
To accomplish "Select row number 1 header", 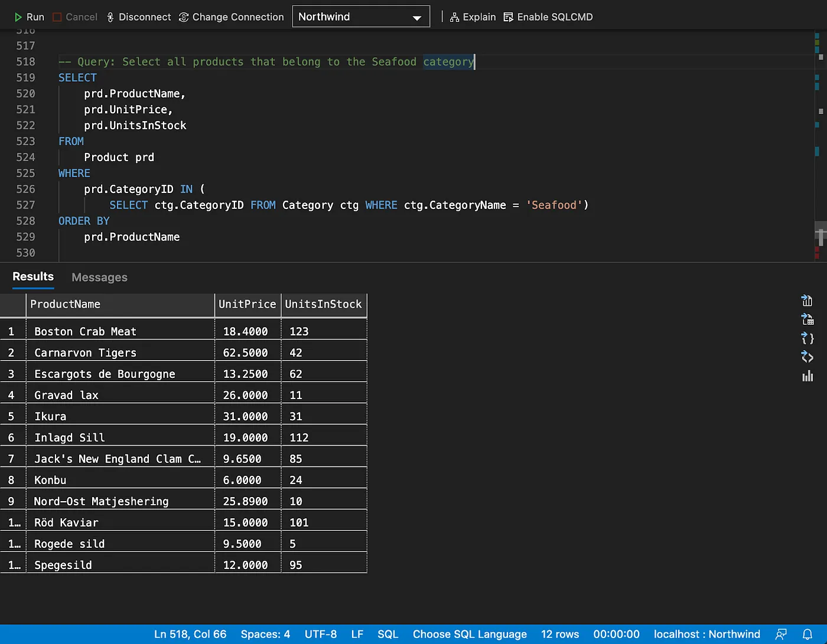I will (12, 331).
